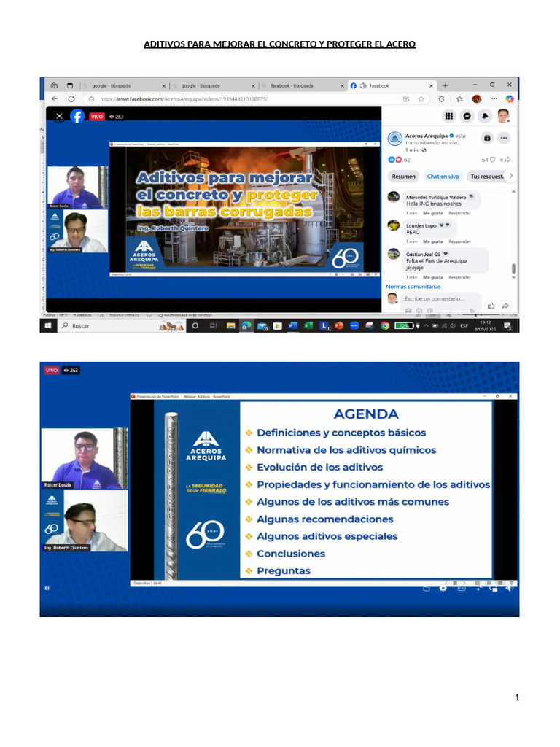
Task: Open the browser favorites list icon
Action: click(x=459, y=99)
